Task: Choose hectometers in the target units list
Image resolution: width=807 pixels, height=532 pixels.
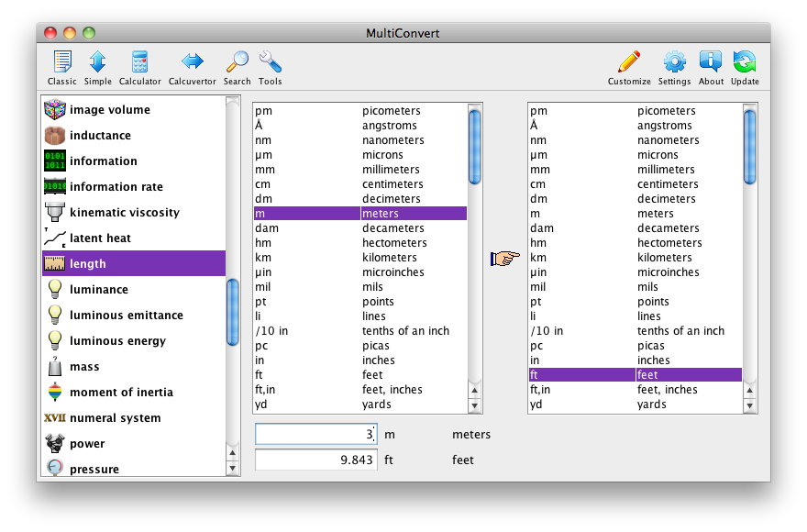Action: click(x=636, y=242)
